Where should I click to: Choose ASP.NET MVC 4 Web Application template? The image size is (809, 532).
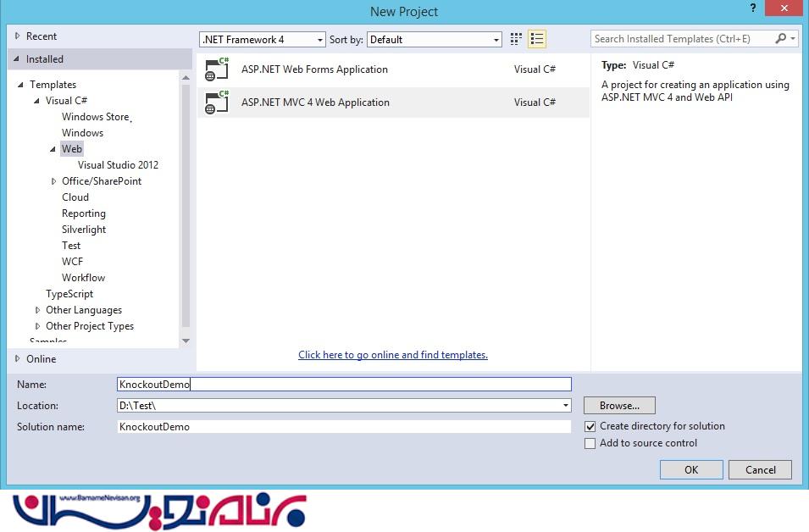click(x=393, y=103)
